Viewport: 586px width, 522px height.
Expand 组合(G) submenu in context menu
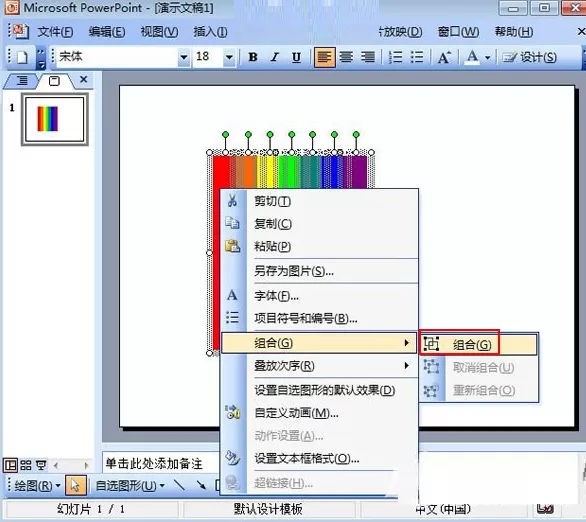(x=319, y=343)
